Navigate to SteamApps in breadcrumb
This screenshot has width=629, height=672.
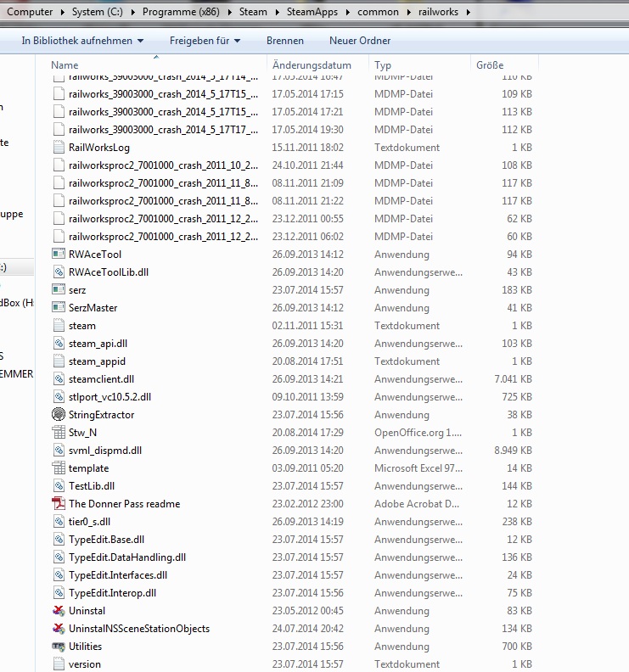[312, 12]
